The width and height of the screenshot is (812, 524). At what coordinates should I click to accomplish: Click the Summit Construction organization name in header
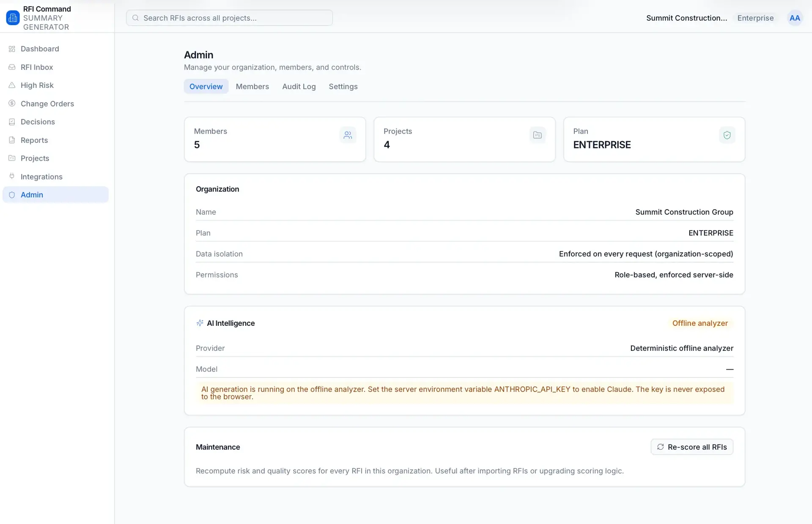(x=686, y=18)
